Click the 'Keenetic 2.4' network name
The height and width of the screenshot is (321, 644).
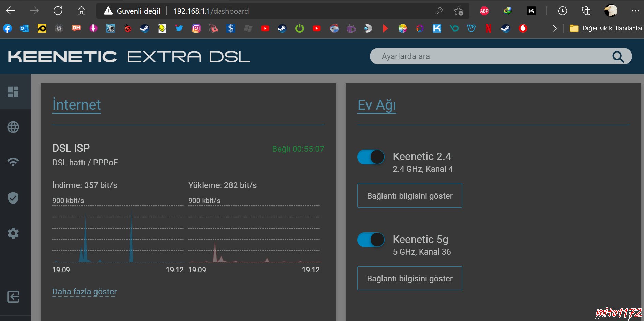(x=422, y=156)
